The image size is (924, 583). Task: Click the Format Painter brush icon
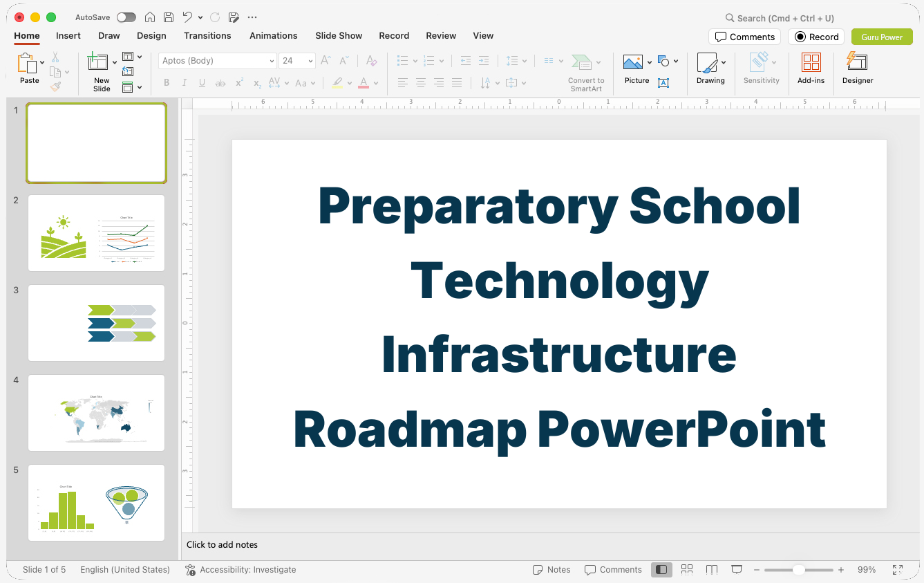(55, 86)
